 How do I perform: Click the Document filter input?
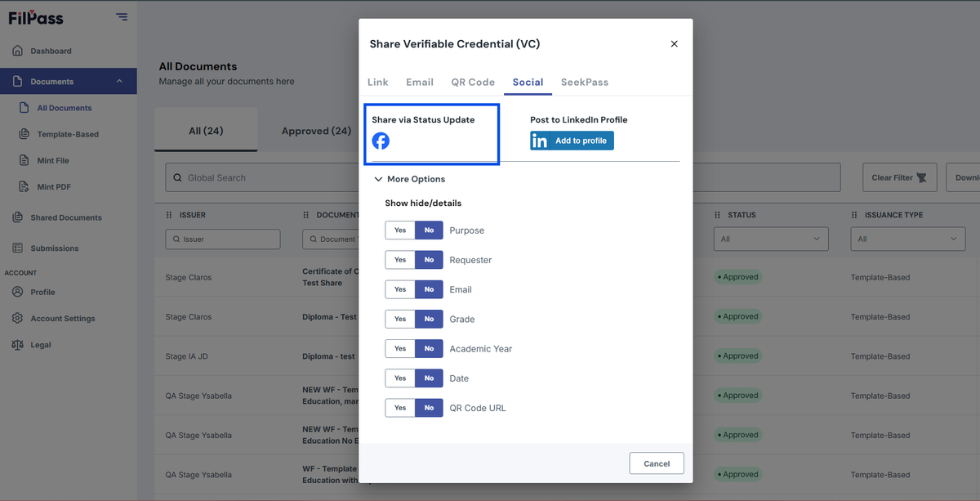(331, 239)
